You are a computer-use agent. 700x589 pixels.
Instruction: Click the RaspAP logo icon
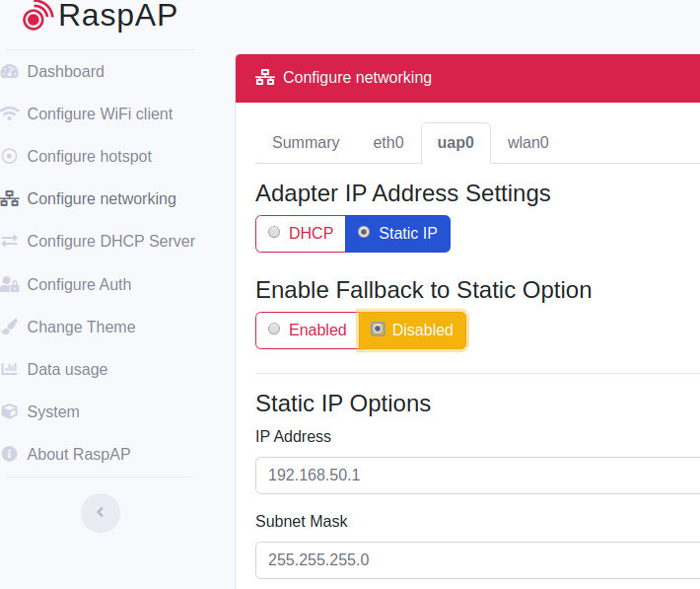tap(37, 15)
